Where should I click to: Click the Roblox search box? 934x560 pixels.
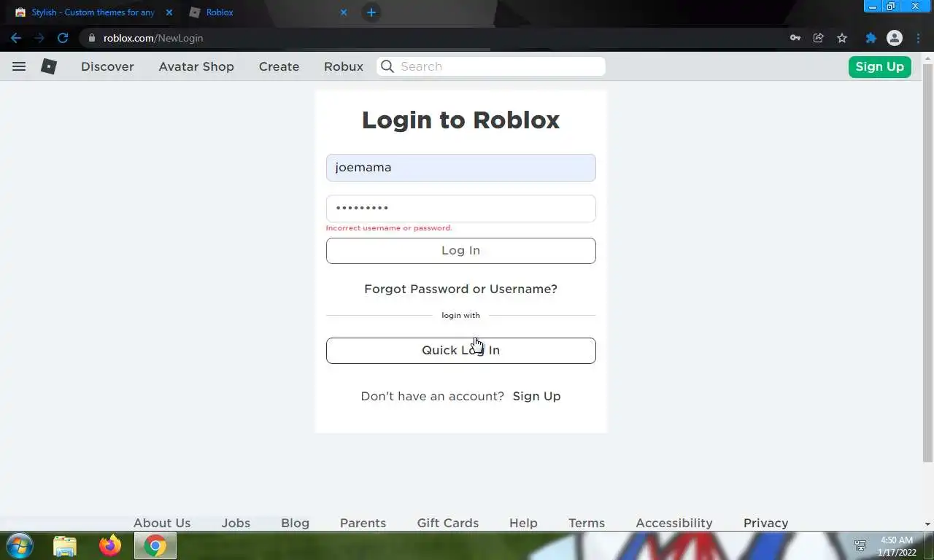(x=490, y=66)
